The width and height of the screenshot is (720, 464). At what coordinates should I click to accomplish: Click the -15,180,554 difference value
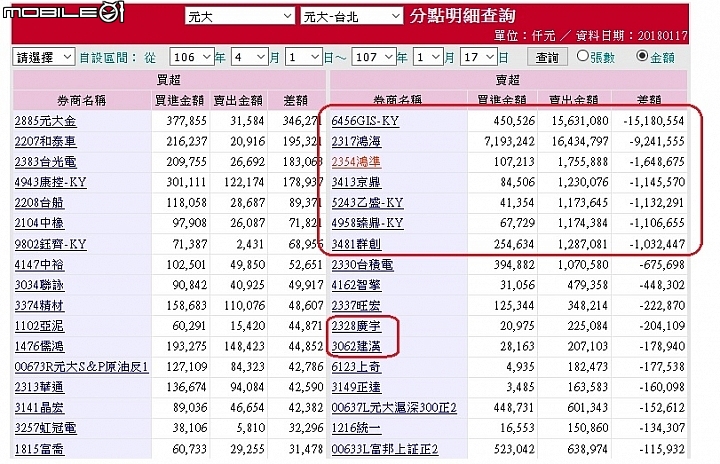653,121
